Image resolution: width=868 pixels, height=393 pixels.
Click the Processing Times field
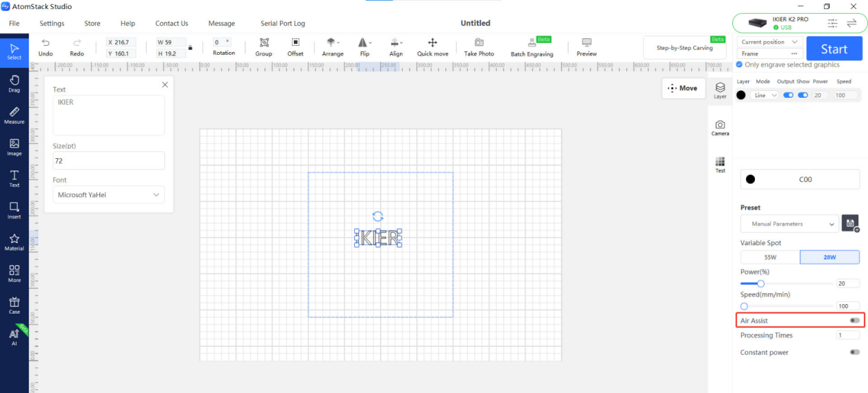[x=848, y=335]
